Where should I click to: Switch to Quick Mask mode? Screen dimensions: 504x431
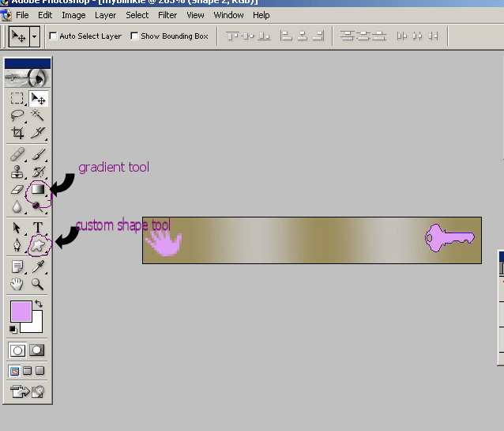point(37,350)
